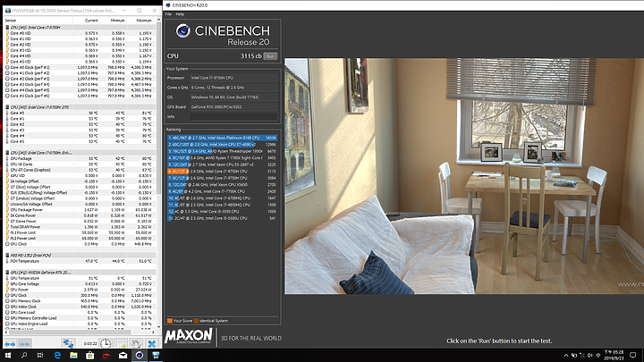Select highlighted ranking row 6 i7-9750H 3115
The height and width of the screenshot is (362, 644).
coord(222,171)
